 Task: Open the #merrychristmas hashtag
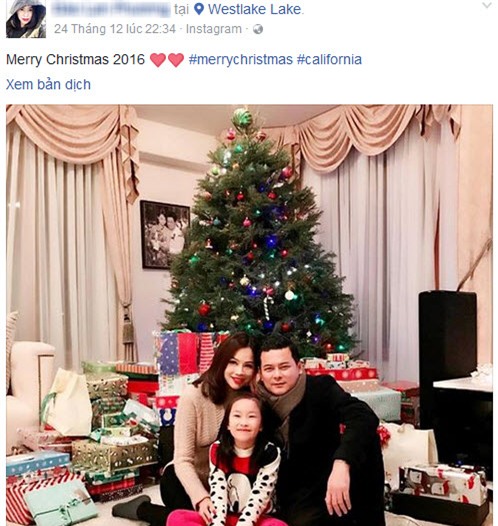240,59
